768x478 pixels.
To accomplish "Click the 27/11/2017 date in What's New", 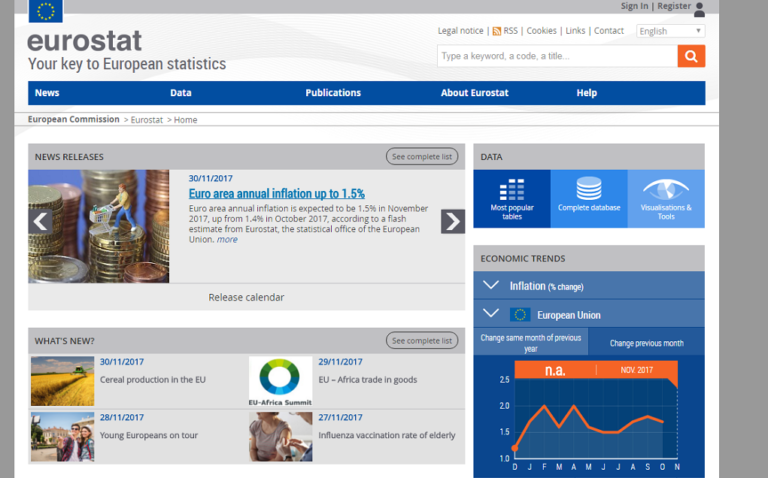I will click(x=340, y=417).
